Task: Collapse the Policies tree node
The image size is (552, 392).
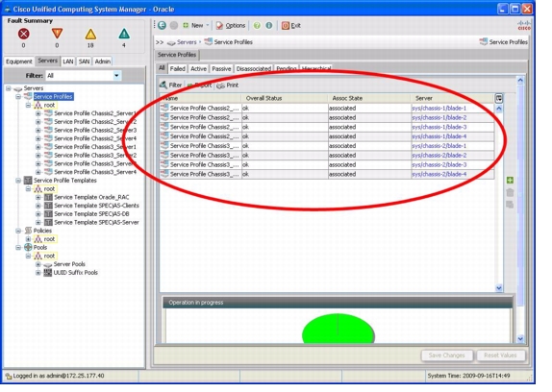Action: (x=18, y=231)
